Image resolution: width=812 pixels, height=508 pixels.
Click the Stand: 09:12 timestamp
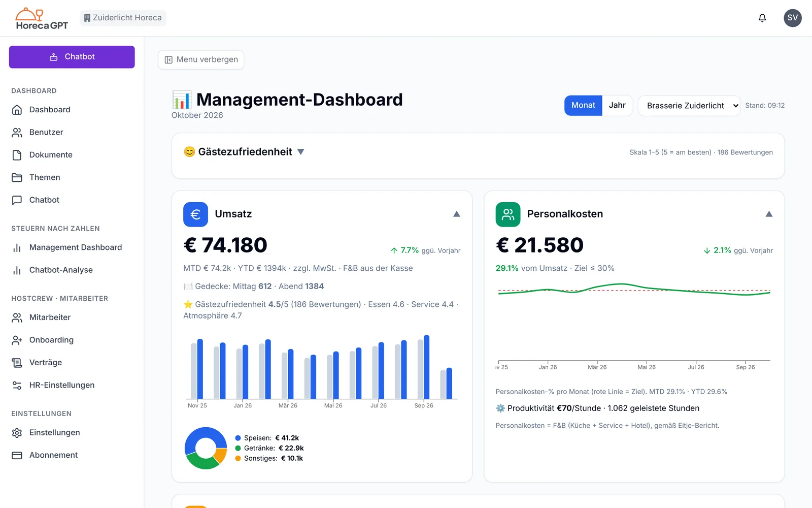tap(765, 106)
